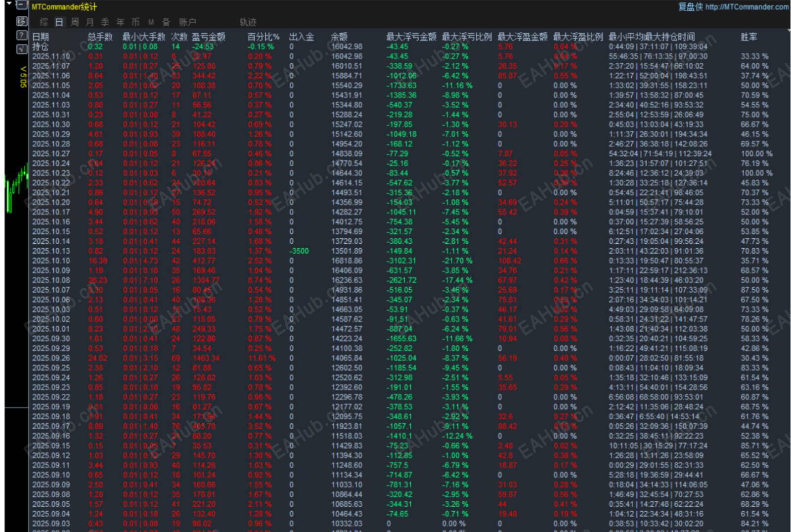Click total lots value 26.23

(97, 280)
